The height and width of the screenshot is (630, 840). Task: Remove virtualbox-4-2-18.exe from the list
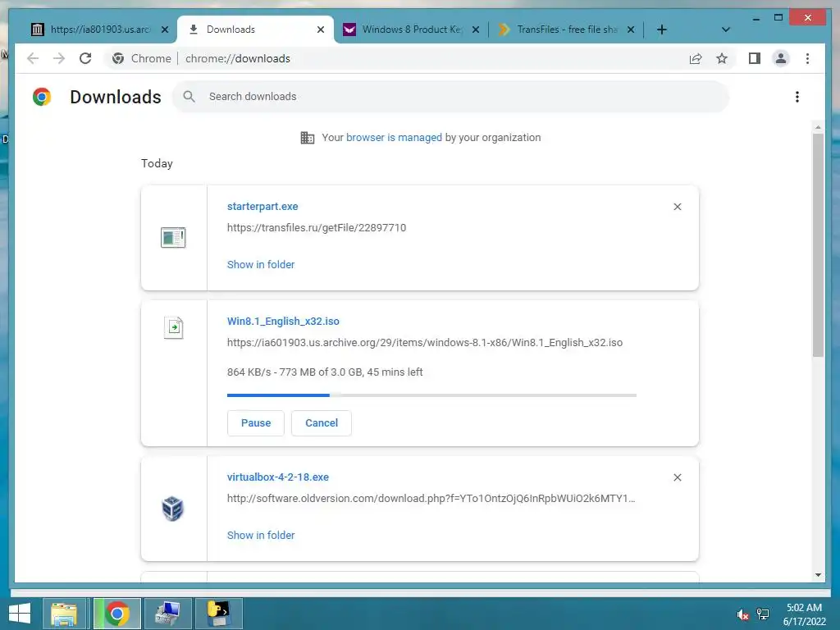tap(677, 477)
